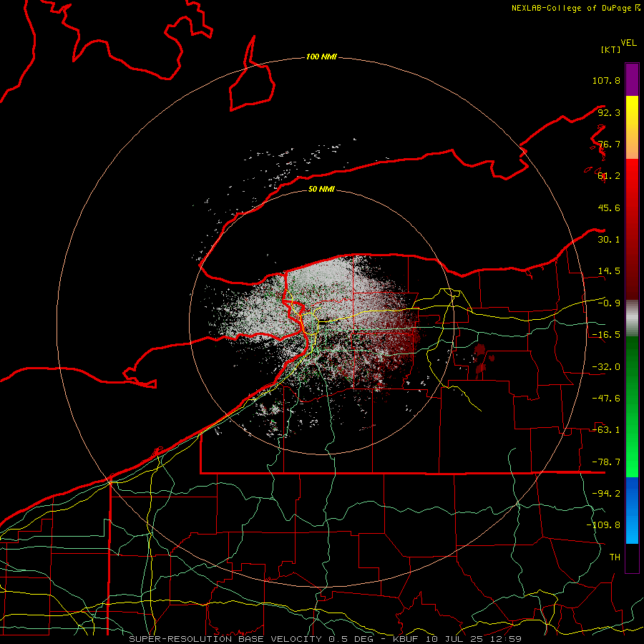Screen dimensions: 644x644
Task: Click the bright green color bar segment
Action: [x=632, y=406]
